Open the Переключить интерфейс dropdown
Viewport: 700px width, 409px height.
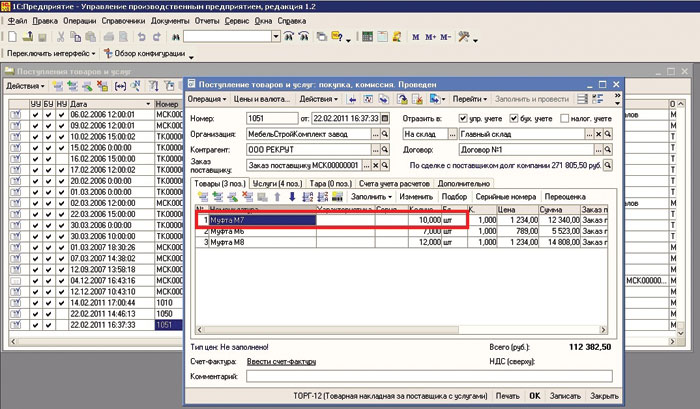click(51, 54)
